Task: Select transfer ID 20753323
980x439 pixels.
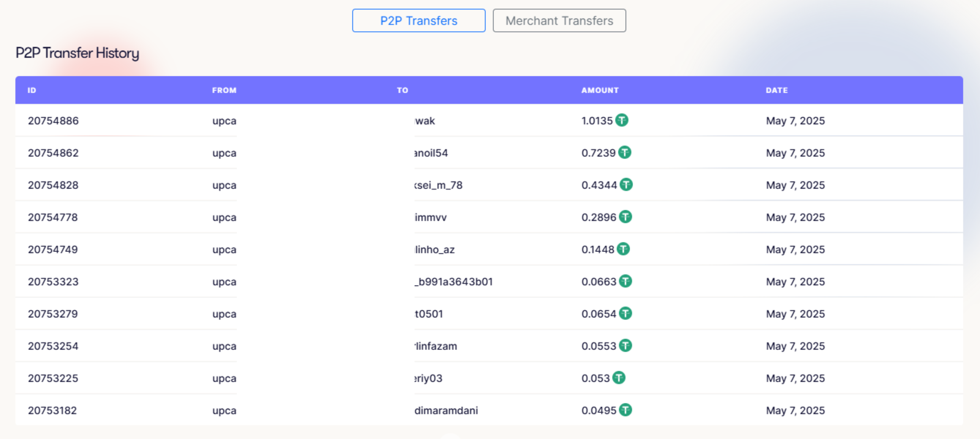Action: coord(53,282)
